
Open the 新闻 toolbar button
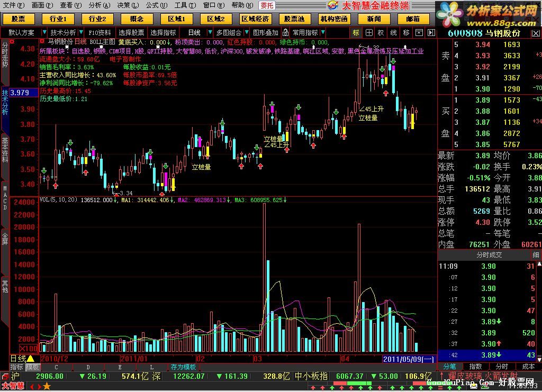coord(374,19)
